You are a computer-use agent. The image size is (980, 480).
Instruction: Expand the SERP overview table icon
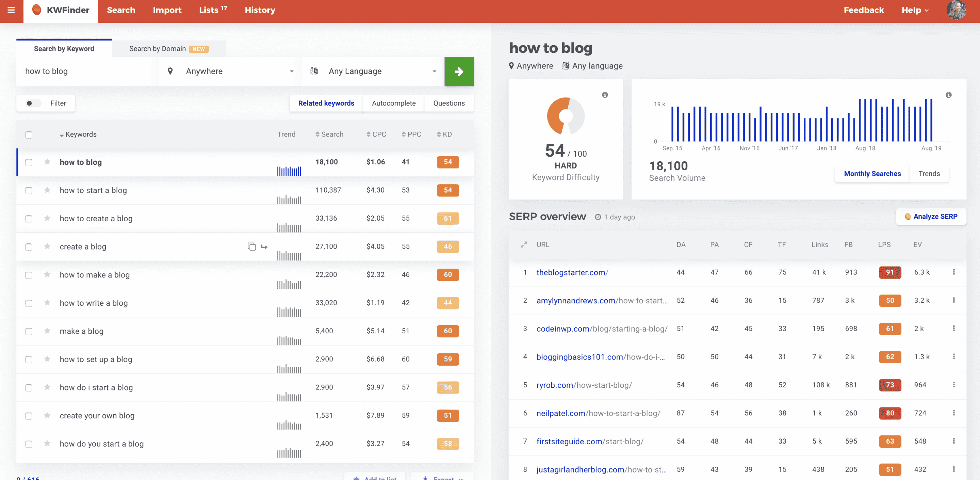click(524, 245)
